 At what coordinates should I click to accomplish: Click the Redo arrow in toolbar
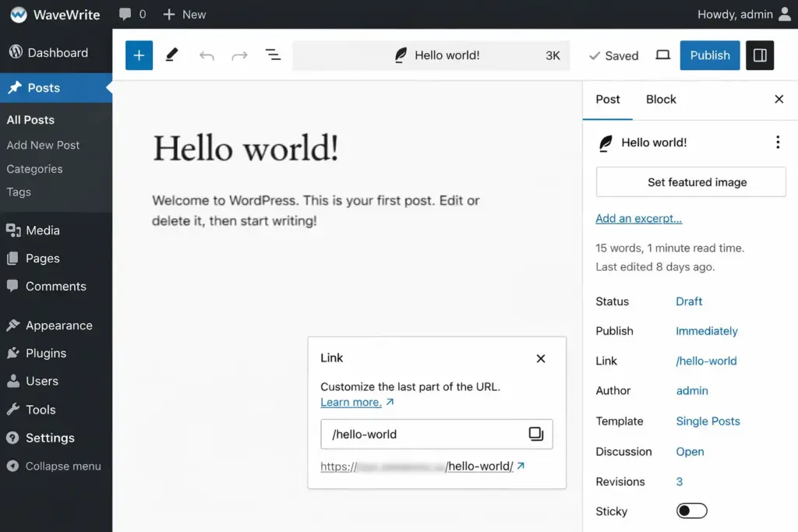[240, 55]
